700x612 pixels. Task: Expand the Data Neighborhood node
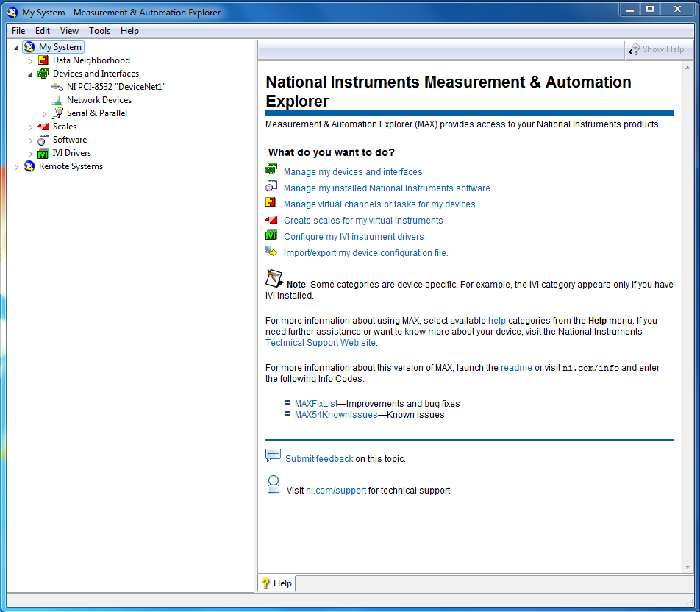[30, 61]
